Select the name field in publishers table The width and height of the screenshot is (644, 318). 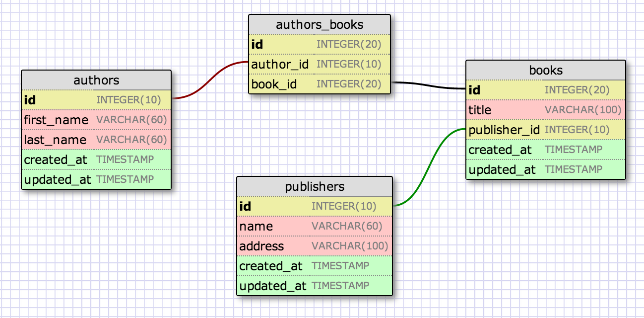256,226
